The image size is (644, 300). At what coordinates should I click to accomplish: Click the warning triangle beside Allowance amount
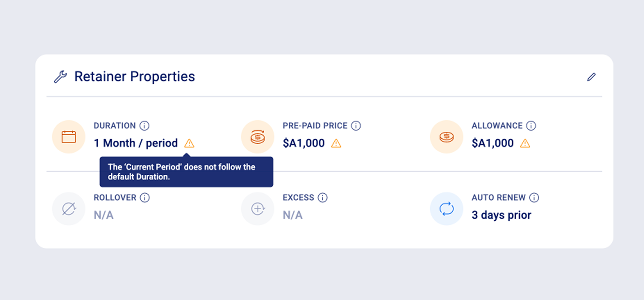click(x=525, y=143)
